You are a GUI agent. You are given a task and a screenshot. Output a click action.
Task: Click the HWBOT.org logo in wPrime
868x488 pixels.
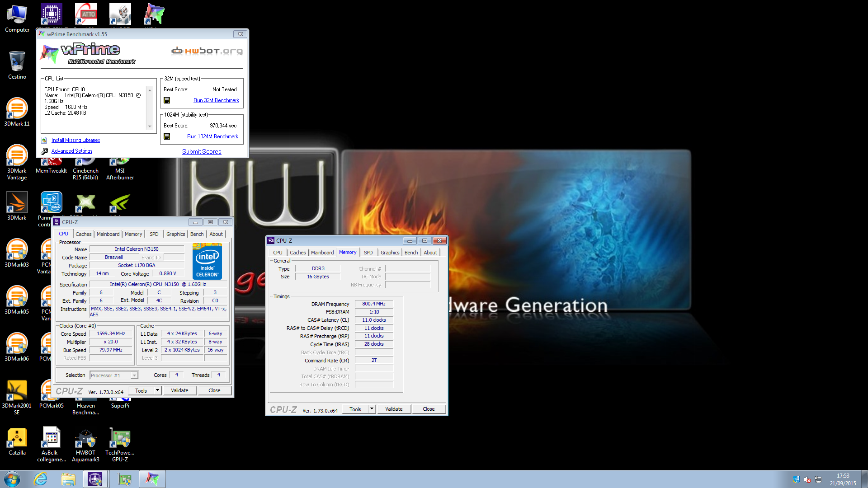click(x=207, y=51)
